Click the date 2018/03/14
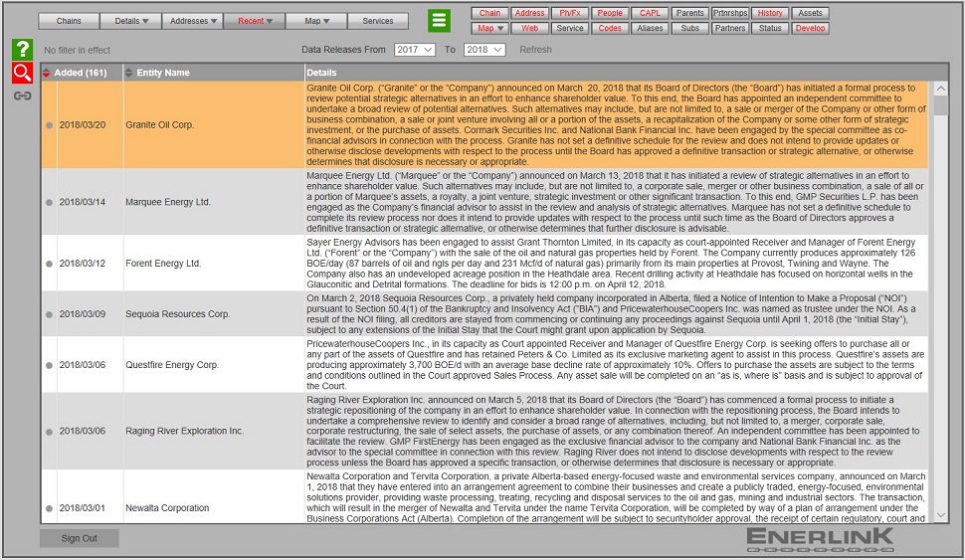Screen dimensions: 965x560 [83, 202]
